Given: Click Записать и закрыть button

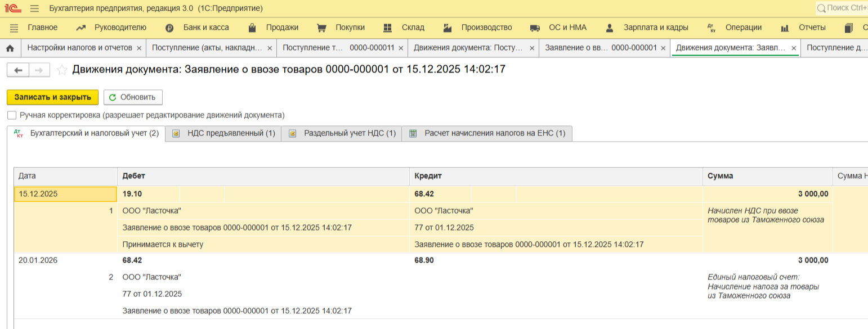Looking at the screenshot, I should (52, 97).
